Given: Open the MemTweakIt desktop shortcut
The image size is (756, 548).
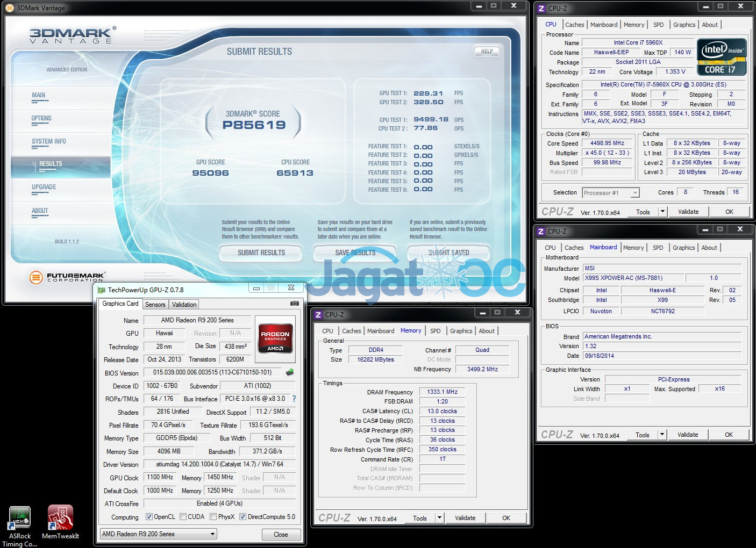Looking at the screenshot, I should point(60,520).
